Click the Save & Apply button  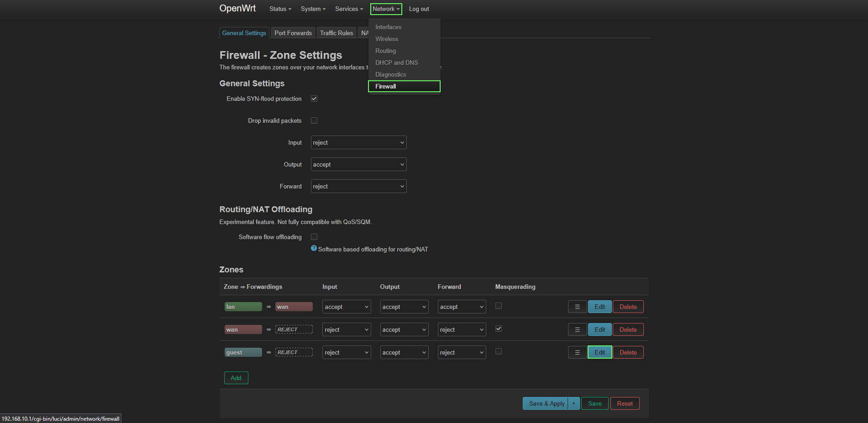click(547, 403)
